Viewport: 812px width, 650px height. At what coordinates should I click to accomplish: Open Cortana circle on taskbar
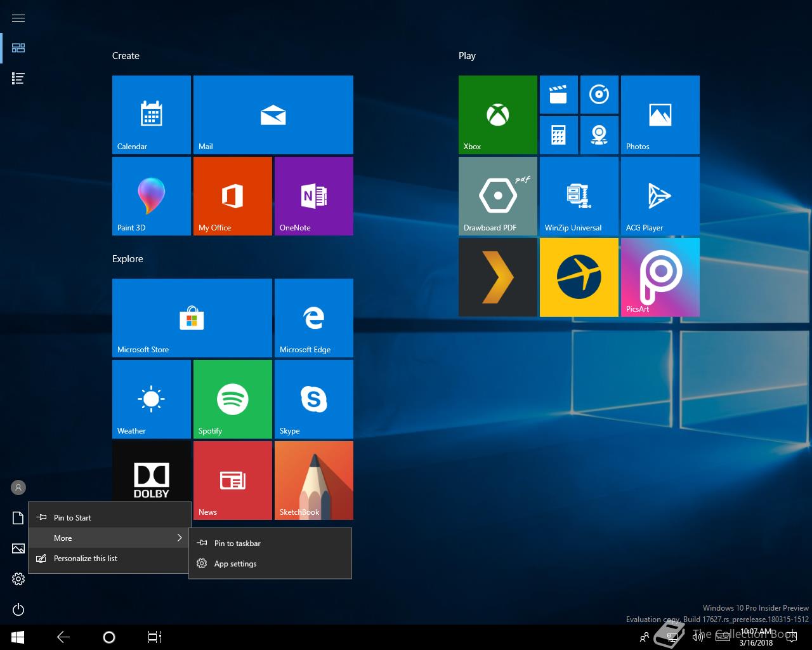pos(109,637)
